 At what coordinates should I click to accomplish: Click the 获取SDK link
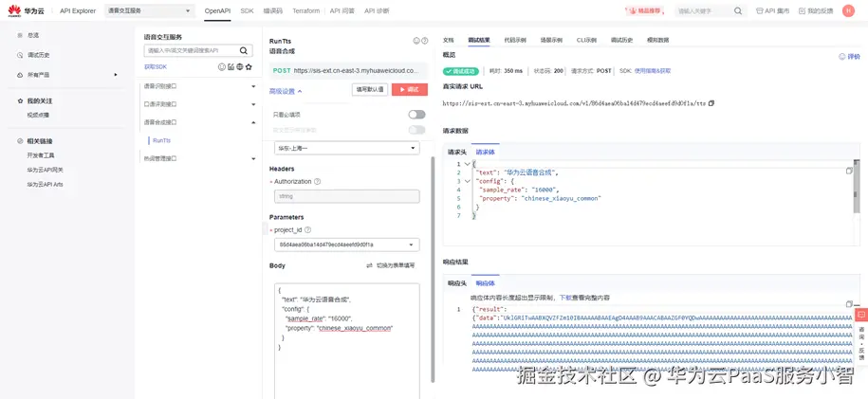coord(156,67)
